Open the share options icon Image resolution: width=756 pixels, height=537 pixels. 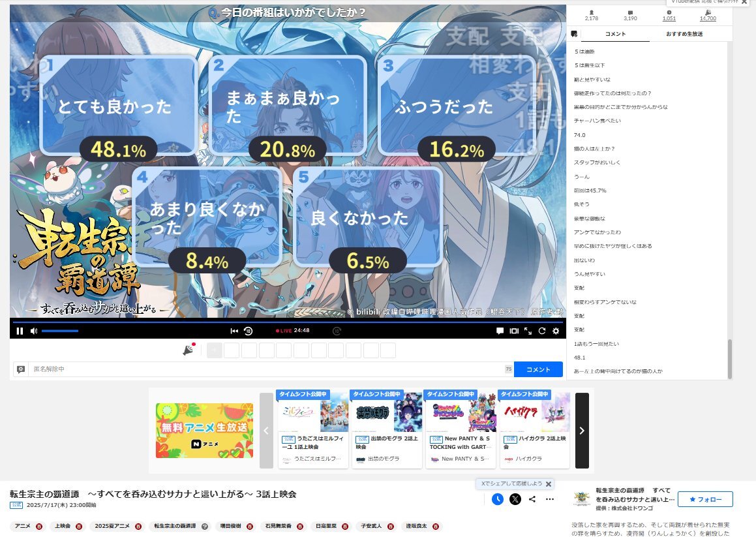tap(532, 499)
